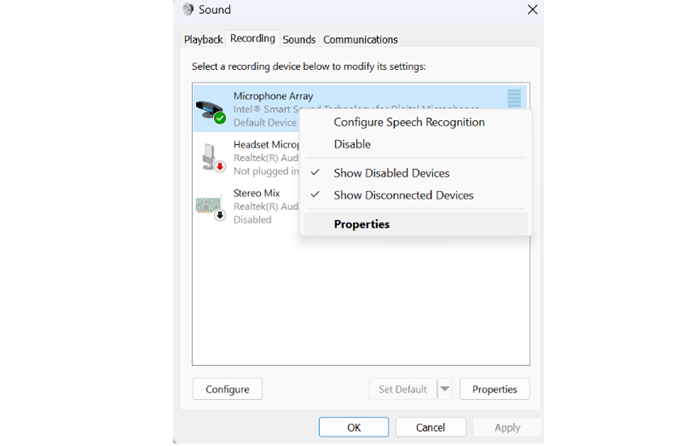Select the Recording tab
The width and height of the screenshot is (700, 446).
coord(253,39)
